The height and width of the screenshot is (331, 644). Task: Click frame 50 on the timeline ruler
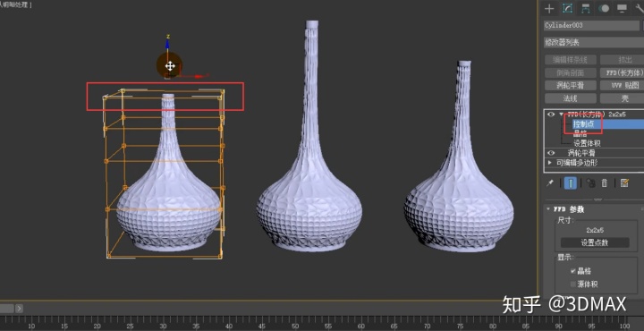[x=295, y=326]
